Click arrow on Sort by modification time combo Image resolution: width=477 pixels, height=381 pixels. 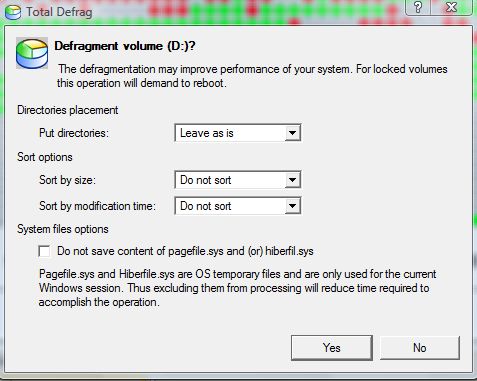(292, 206)
